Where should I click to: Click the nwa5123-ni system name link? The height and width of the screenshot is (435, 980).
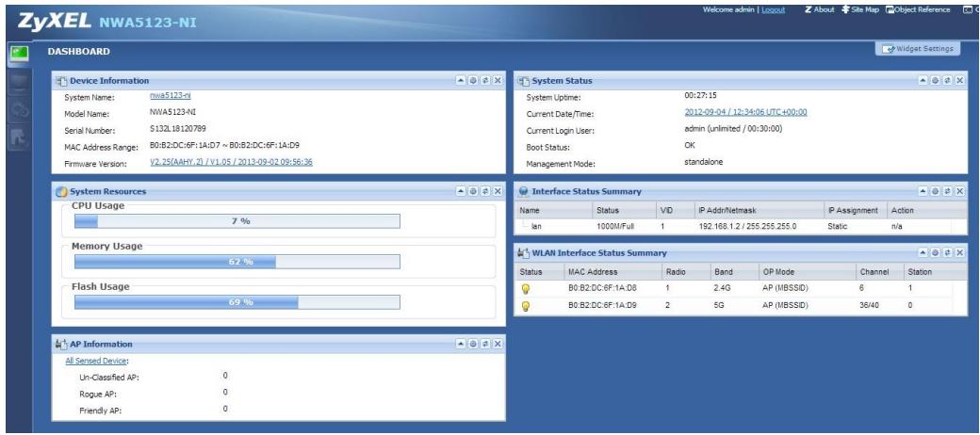coord(170,95)
